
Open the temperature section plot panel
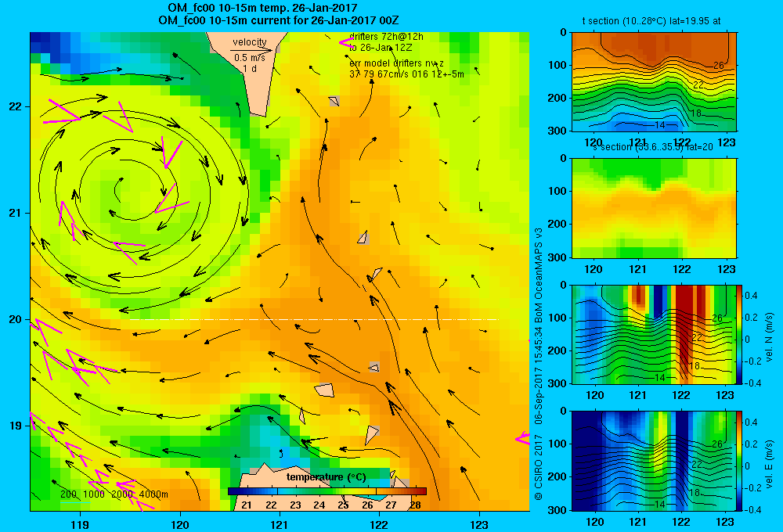[654, 82]
